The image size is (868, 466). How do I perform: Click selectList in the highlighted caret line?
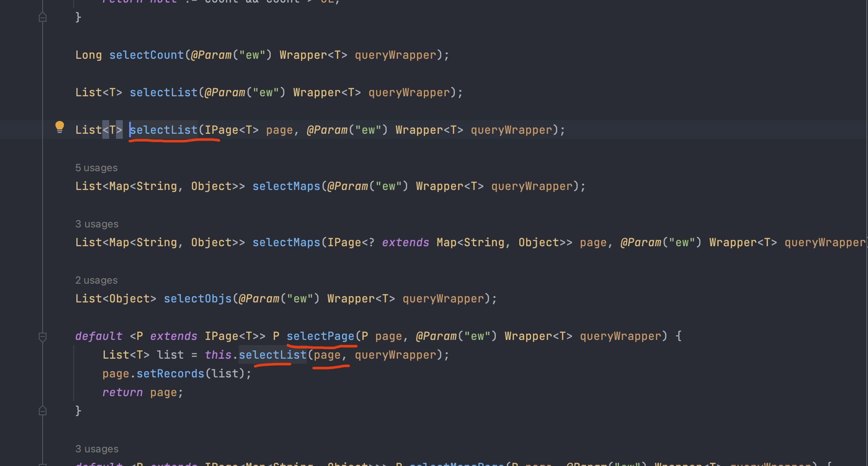pos(164,130)
